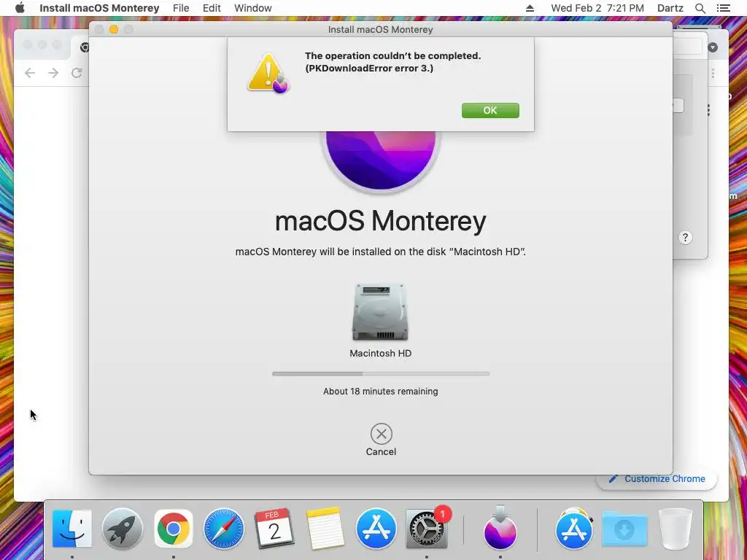Open Safari from the Dock
747x560 pixels.
click(x=224, y=529)
